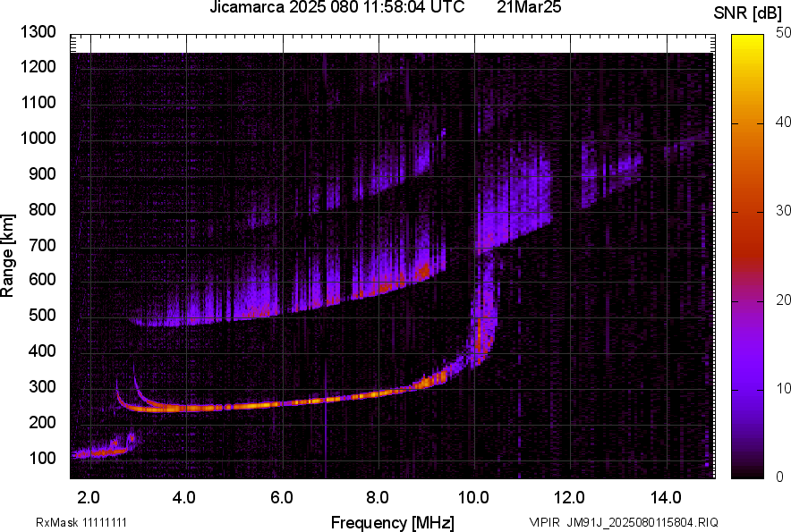Click the range tick label '800'

[x=42, y=209]
